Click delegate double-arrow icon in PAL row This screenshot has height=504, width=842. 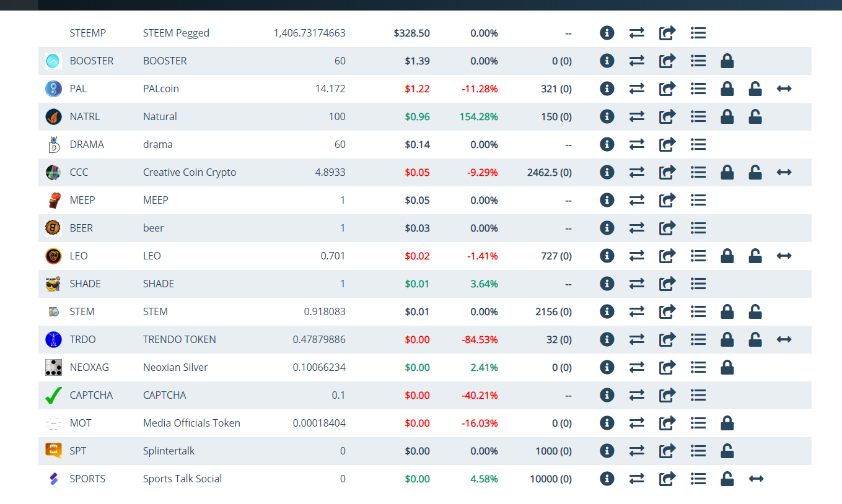(784, 89)
